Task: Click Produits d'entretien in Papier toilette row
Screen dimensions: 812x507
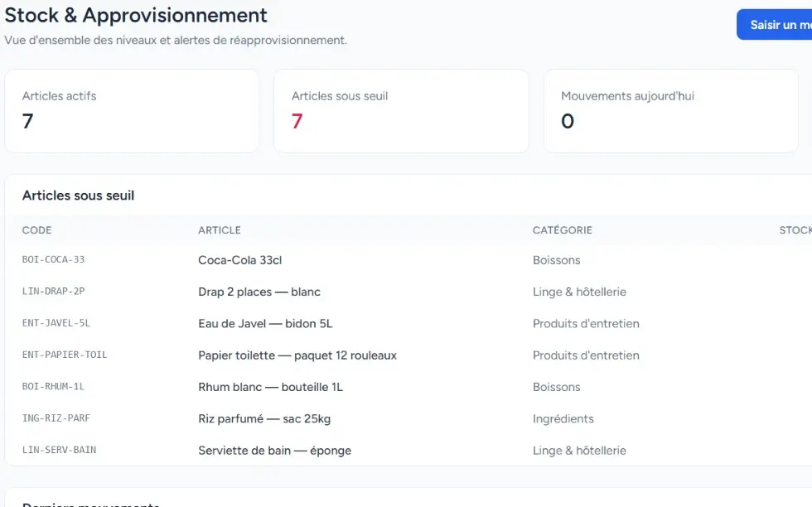Action: click(587, 355)
